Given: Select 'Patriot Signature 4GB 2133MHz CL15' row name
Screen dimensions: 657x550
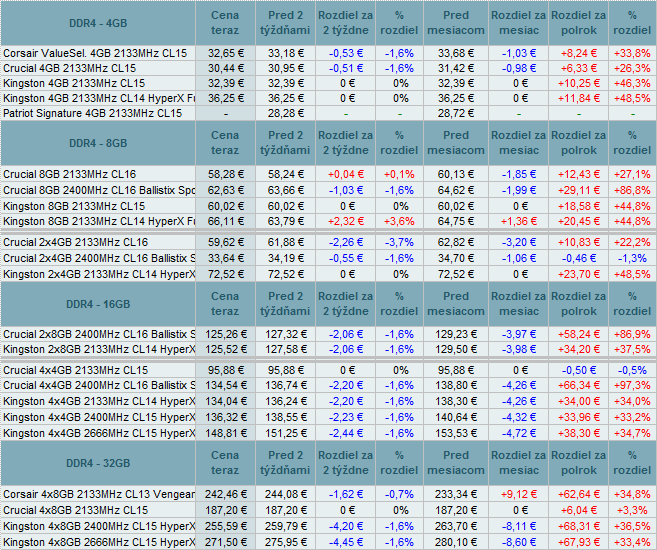Looking at the screenshot, I should click(93, 114).
